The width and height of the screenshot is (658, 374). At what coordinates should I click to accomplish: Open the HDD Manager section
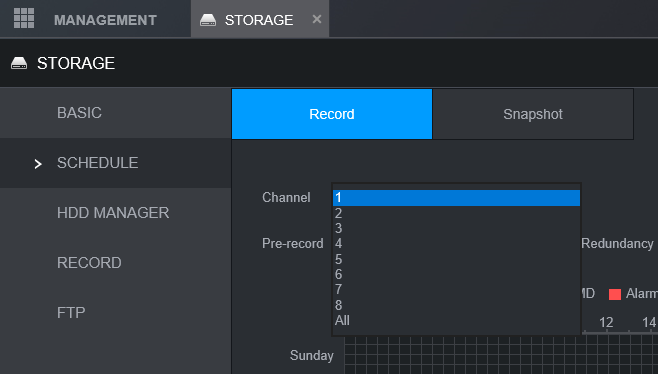tap(115, 213)
